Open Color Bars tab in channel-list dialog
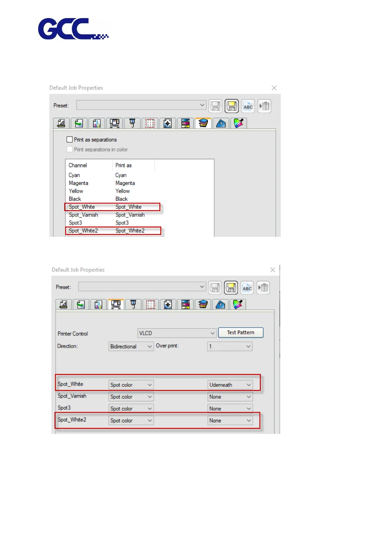Viewport: 392px width, 554px height. click(186, 123)
